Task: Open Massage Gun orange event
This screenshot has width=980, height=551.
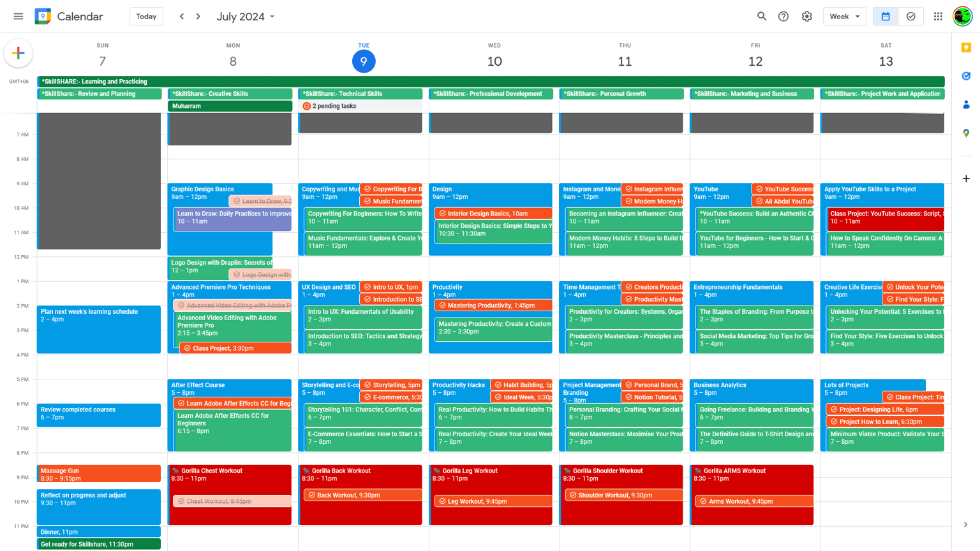Action: click(99, 474)
